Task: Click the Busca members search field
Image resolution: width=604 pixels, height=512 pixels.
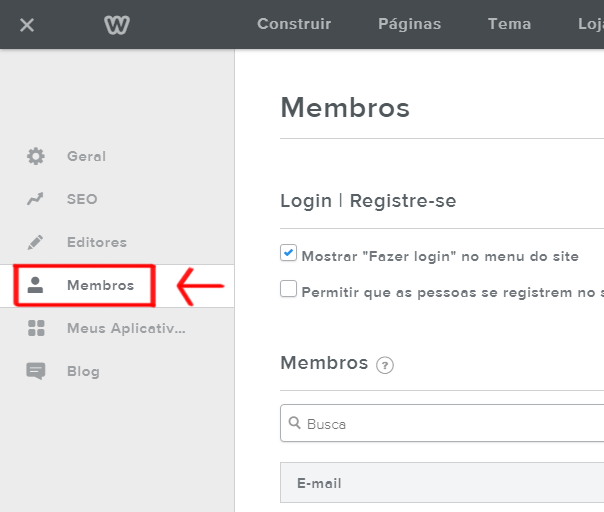Action: (450, 423)
